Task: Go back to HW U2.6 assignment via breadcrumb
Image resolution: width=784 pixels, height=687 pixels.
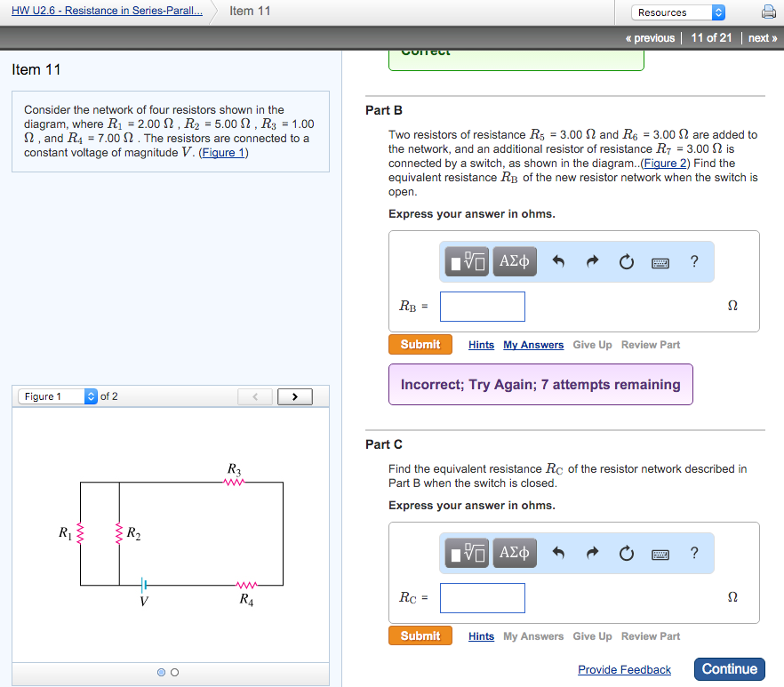Action: [107, 10]
